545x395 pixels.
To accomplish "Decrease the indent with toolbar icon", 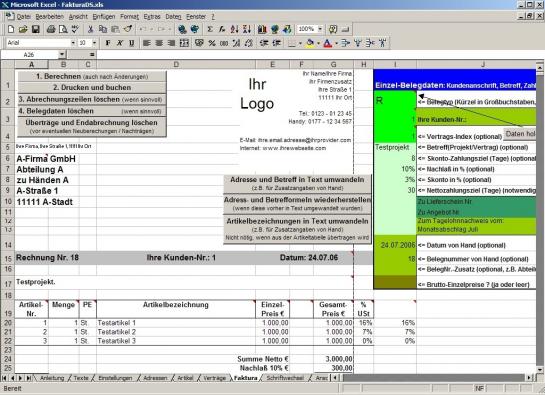I will [264, 43].
